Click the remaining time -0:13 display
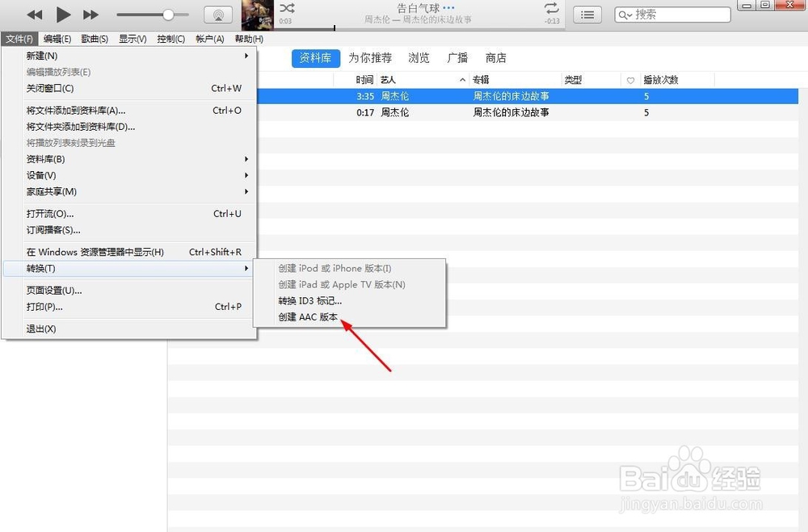This screenshot has height=532, width=808. tap(553, 21)
